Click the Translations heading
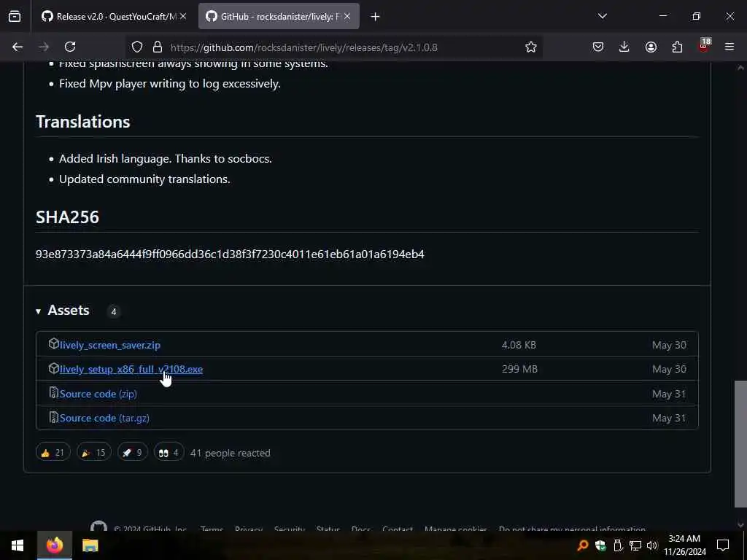The width and height of the screenshot is (747, 560). [x=83, y=122]
